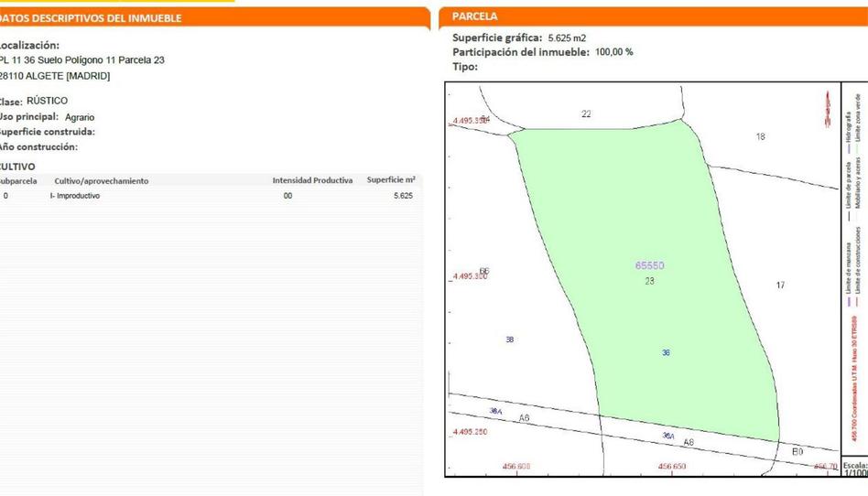The image size is (868, 496).
Task: Click the Superficie m² column header
Action: pos(391,180)
